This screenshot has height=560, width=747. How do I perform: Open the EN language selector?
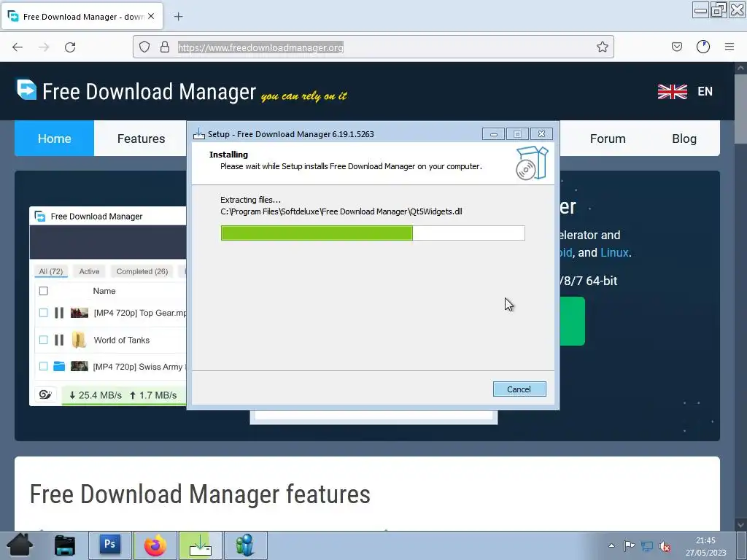point(705,91)
